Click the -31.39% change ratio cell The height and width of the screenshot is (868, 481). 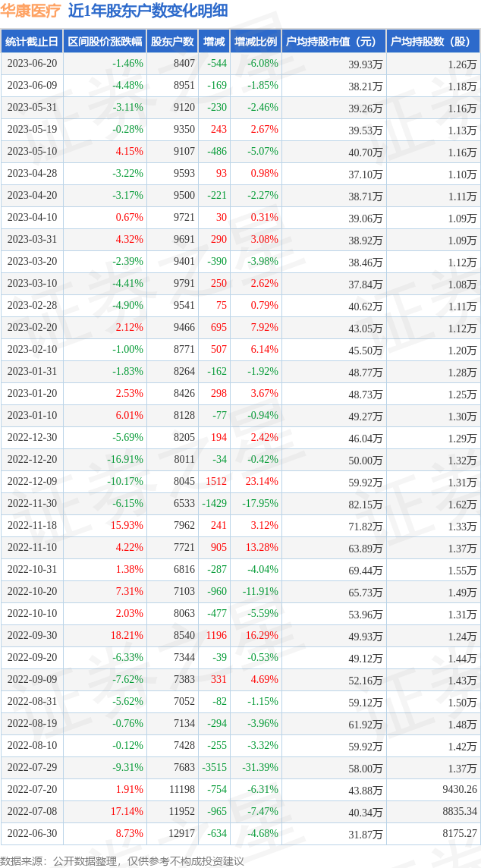click(x=258, y=767)
